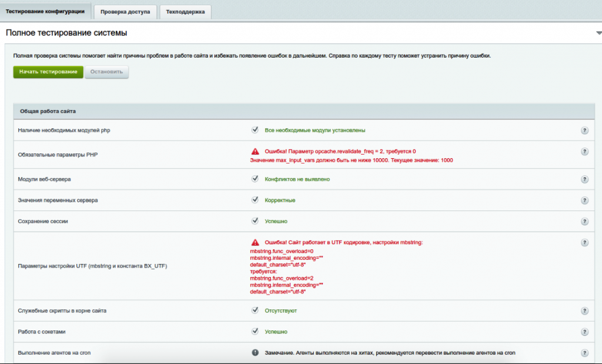Select 'Тестирование конфигурации' tab
Image resolution: width=602 pixels, height=364 pixels.
point(45,12)
